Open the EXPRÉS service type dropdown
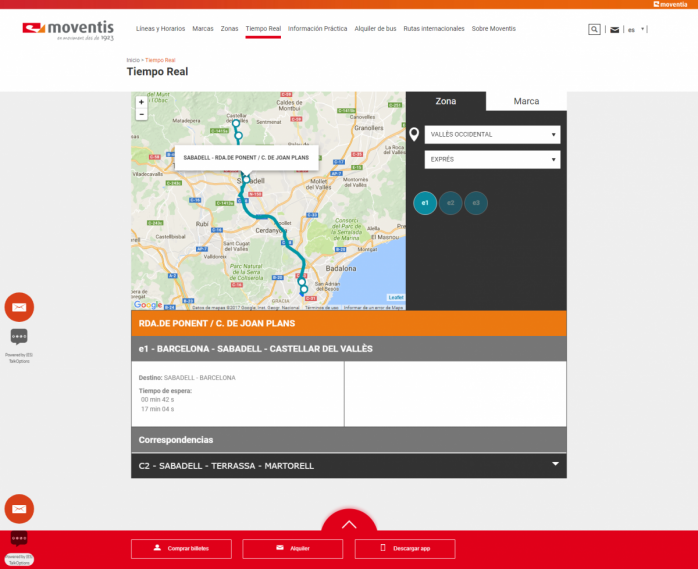Image resolution: width=698 pixels, height=569 pixels. (492, 159)
